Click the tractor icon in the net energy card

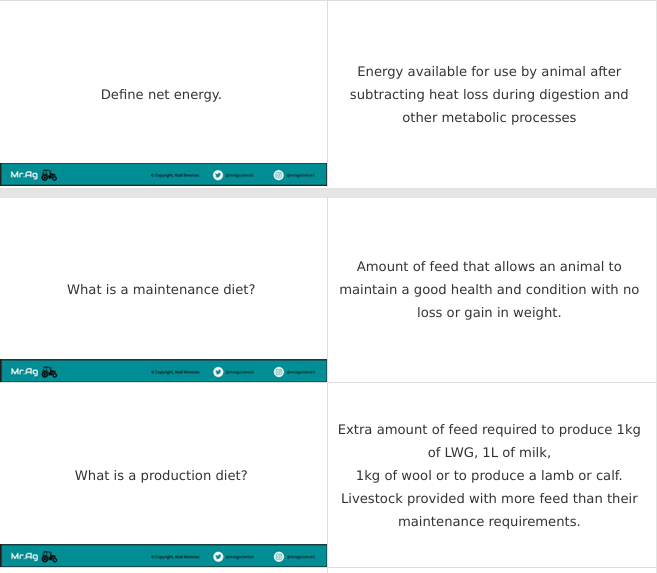49,175
